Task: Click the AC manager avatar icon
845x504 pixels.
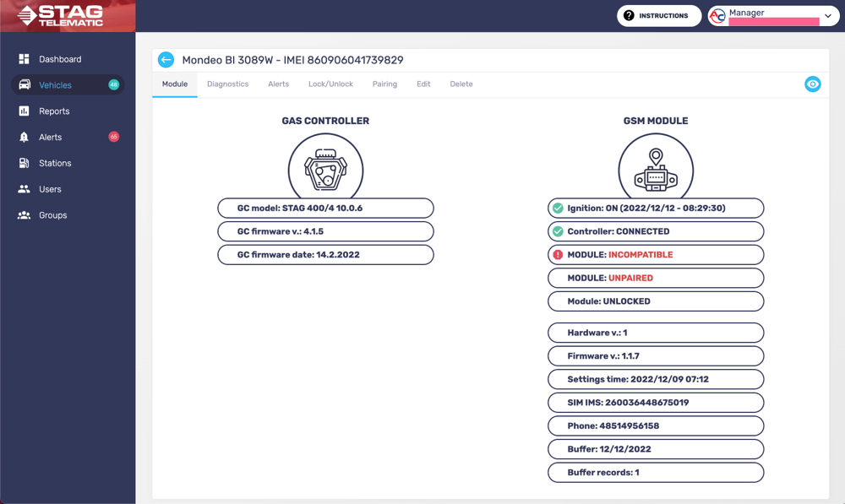Action: (x=717, y=16)
